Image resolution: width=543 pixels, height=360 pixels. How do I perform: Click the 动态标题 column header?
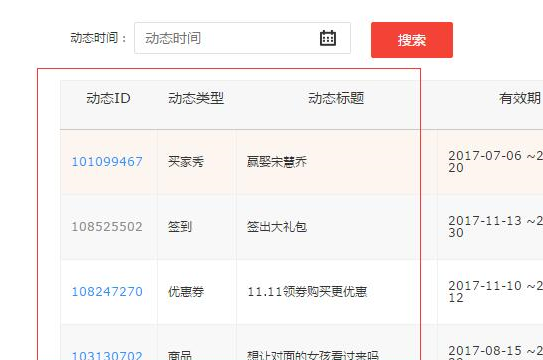pos(336,98)
